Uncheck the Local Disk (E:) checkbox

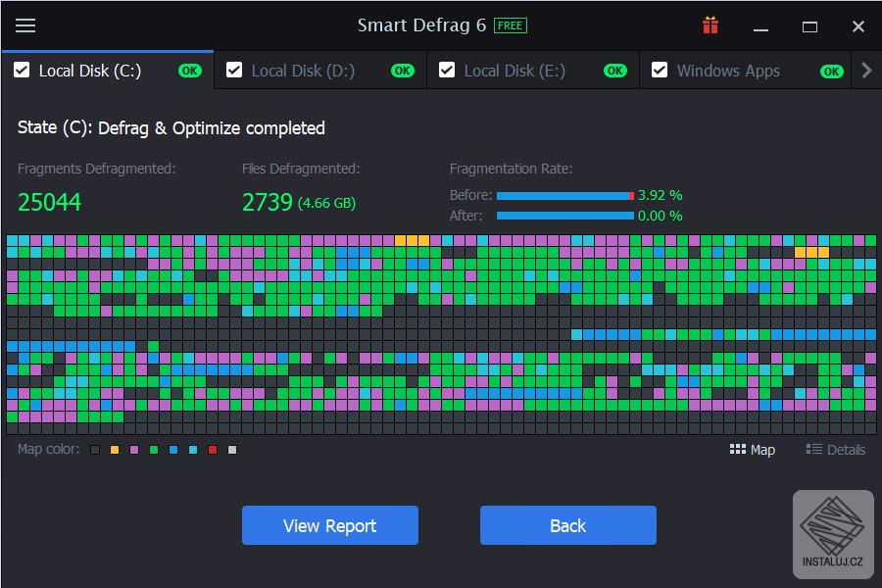[447, 71]
